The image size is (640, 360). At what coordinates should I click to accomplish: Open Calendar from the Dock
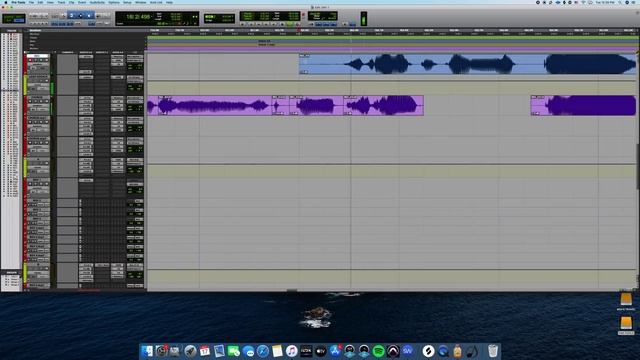point(205,351)
